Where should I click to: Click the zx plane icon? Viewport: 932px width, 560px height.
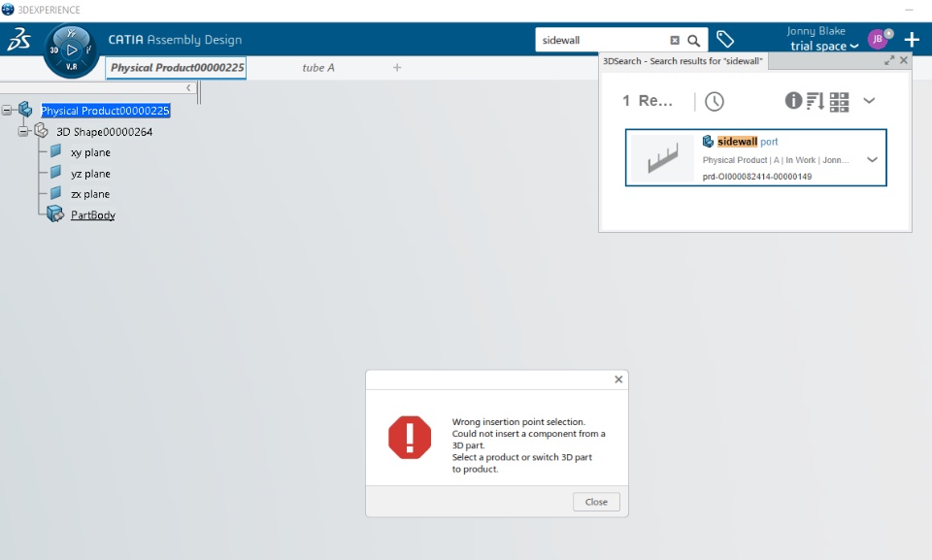(55, 193)
